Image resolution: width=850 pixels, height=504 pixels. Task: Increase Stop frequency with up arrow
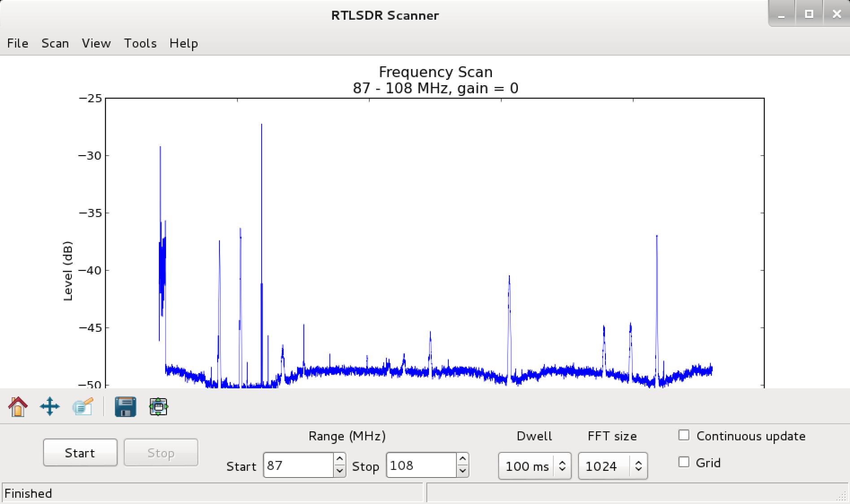(x=463, y=459)
